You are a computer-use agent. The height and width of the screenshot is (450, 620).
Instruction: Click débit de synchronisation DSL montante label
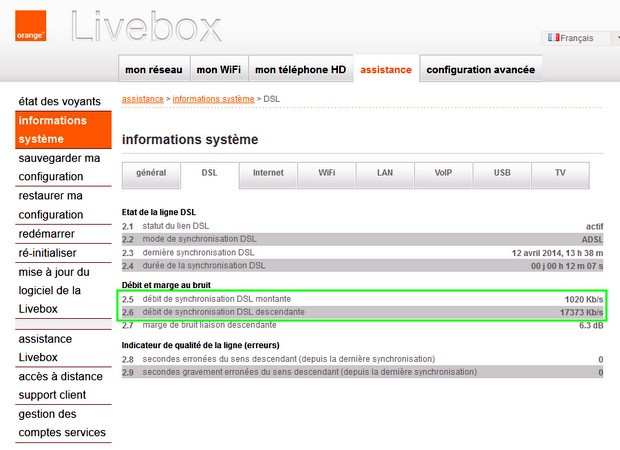217,299
